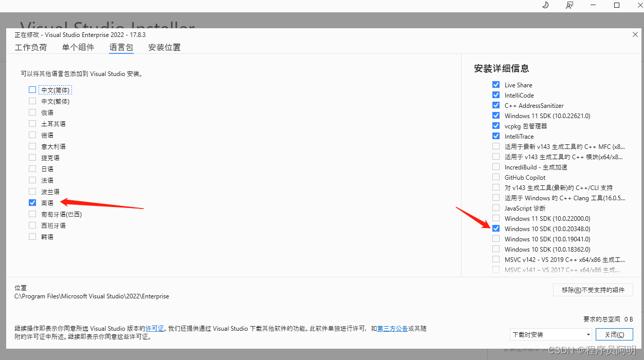The height and width of the screenshot is (360, 644).
Task: Check Windows 11 SDK (10.0.22000.0)
Action: 496,218
